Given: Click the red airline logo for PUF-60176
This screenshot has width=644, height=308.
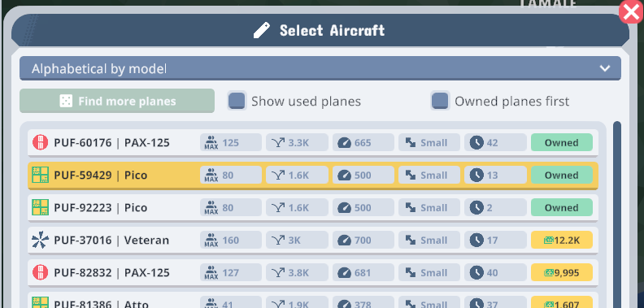Looking at the screenshot, I should click(x=41, y=143).
